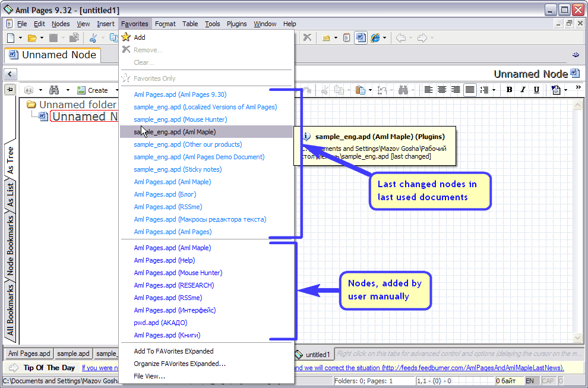The width and height of the screenshot is (588, 388).
Task: Open the line spacing dropdown arrow
Action: (x=494, y=90)
